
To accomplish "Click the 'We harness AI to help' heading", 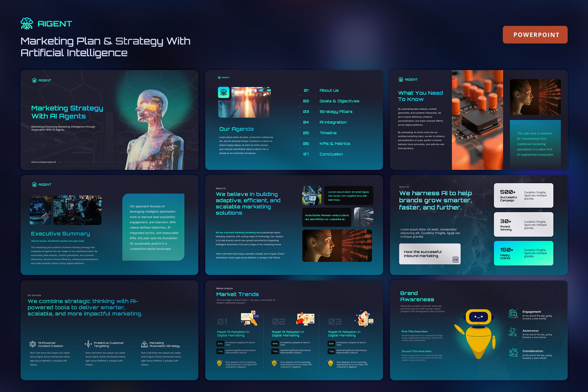I will (435, 200).
